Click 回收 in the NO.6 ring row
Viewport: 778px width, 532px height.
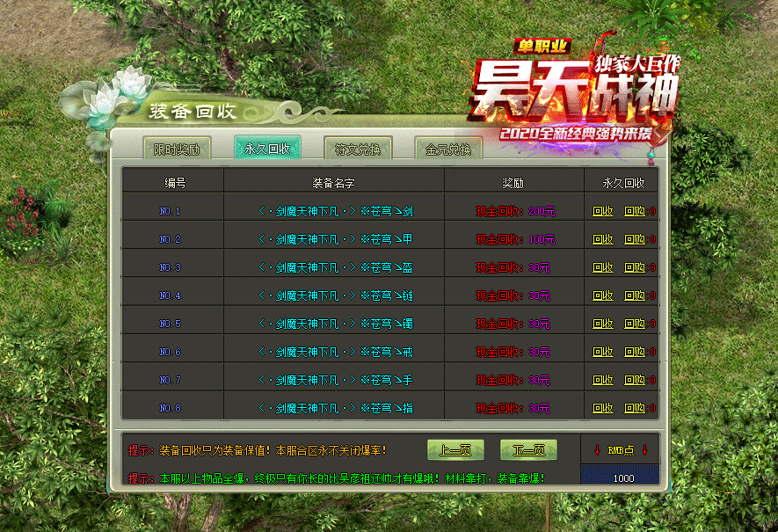tap(603, 352)
